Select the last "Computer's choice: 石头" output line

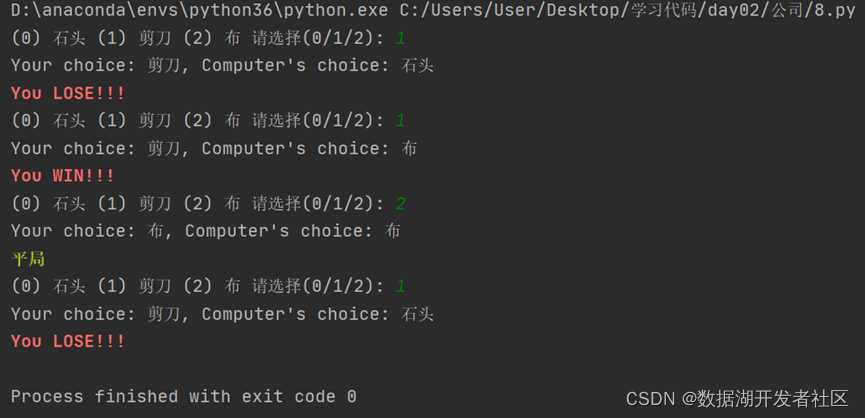pos(318,314)
